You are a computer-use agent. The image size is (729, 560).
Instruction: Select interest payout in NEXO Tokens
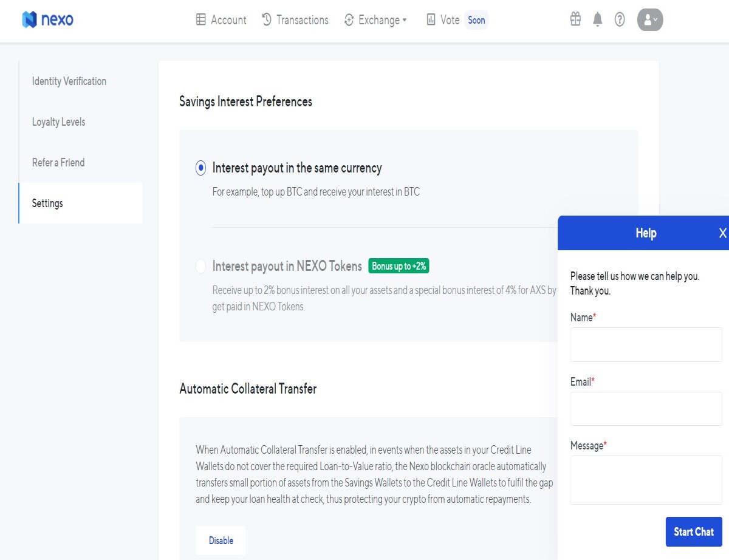click(x=201, y=266)
